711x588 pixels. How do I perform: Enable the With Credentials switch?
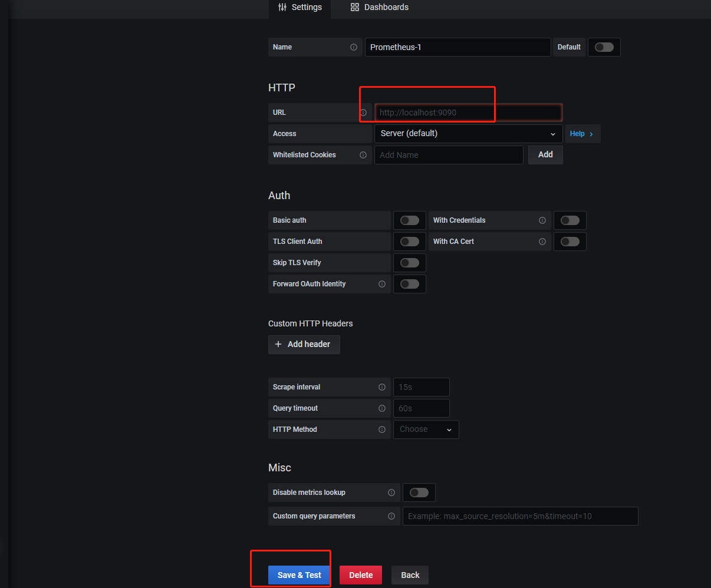[570, 220]
